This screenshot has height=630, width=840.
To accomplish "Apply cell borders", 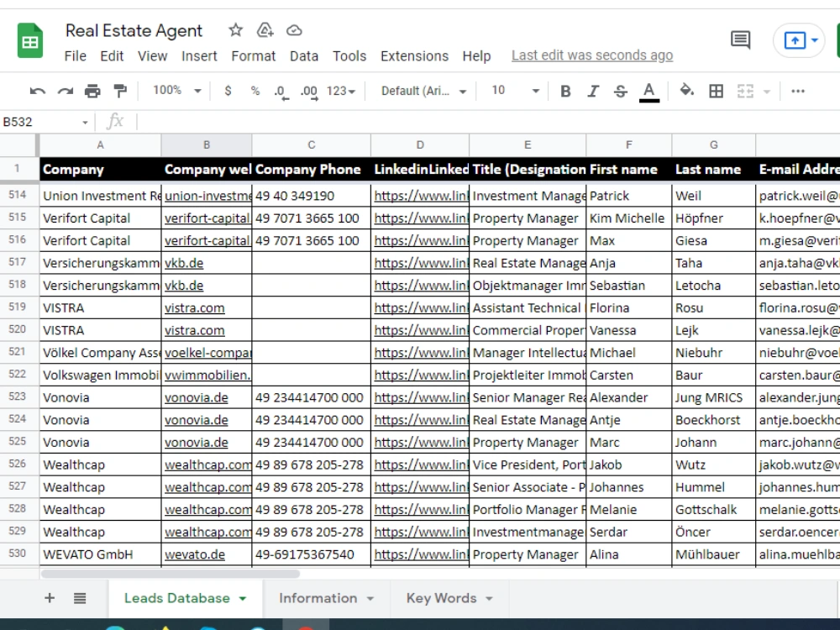I will (x=717, y=90).
